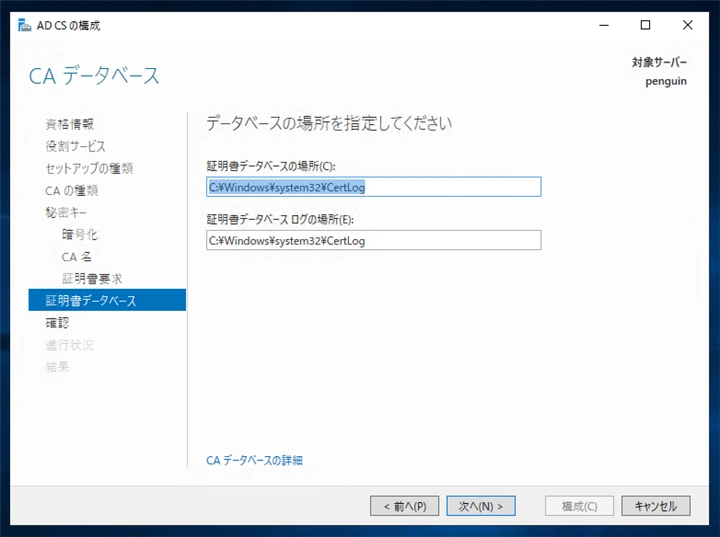Image resolution: width=720 pixels, height=537 pixels.
Task: Click the 証明書データベースの場所(C): label
Action: point(271,166)
